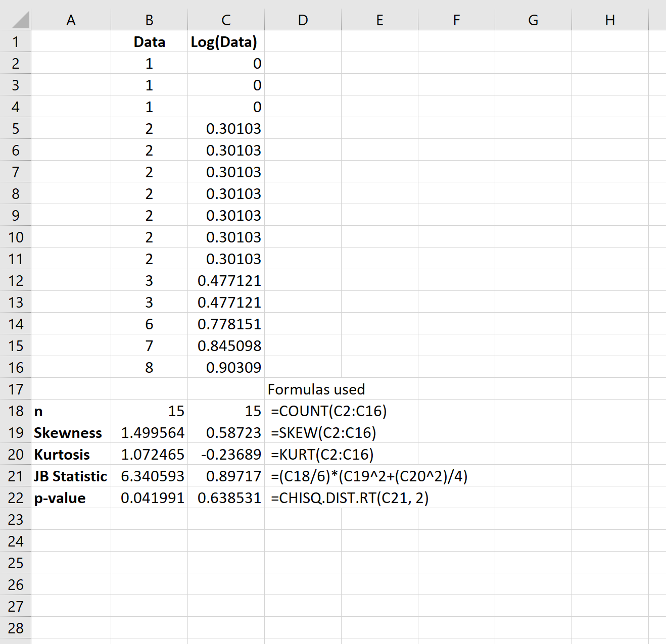Viewport: 666px width, 644px height.
Task: Select column header C
Action: 226,20
